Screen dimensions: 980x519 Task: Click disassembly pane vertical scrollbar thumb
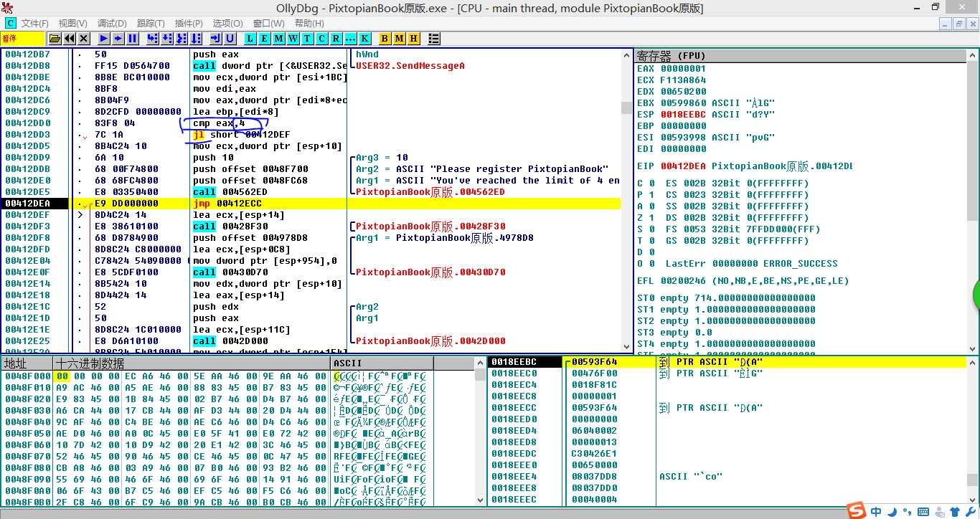pos(626,108)
